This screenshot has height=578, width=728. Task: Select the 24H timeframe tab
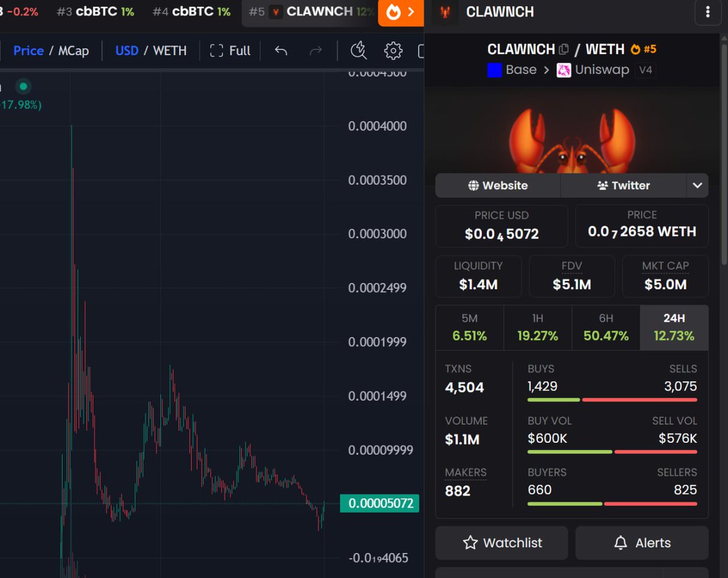(x=674, y=328)
